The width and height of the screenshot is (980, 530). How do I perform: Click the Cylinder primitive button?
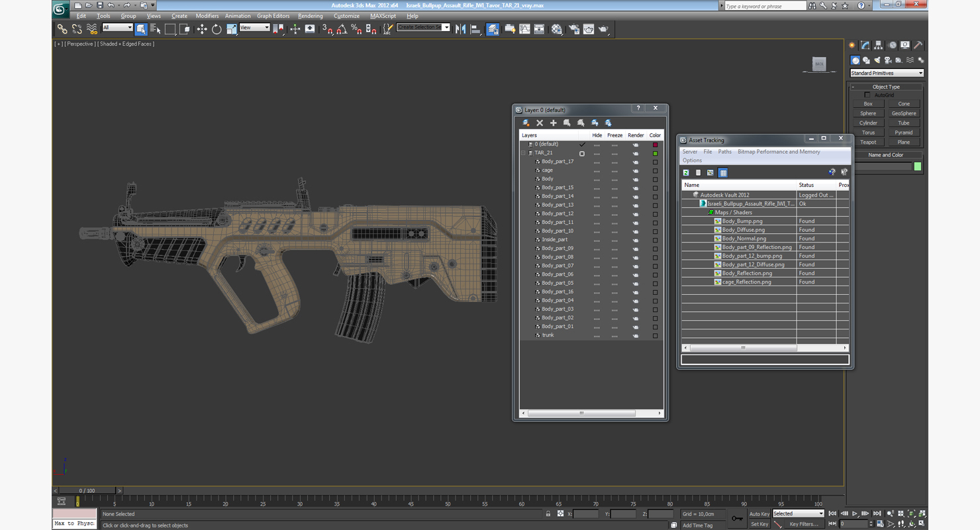tap(868, 123)
